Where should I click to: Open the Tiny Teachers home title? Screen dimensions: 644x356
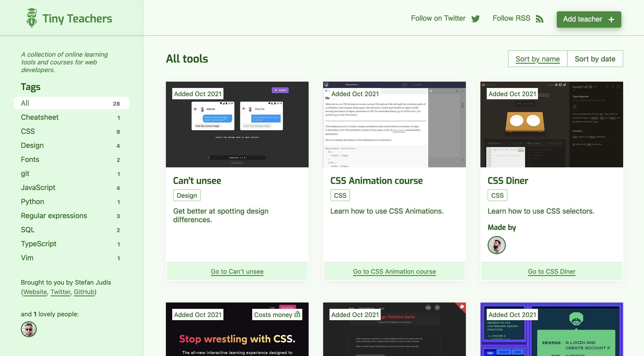[x=77, y=19]
